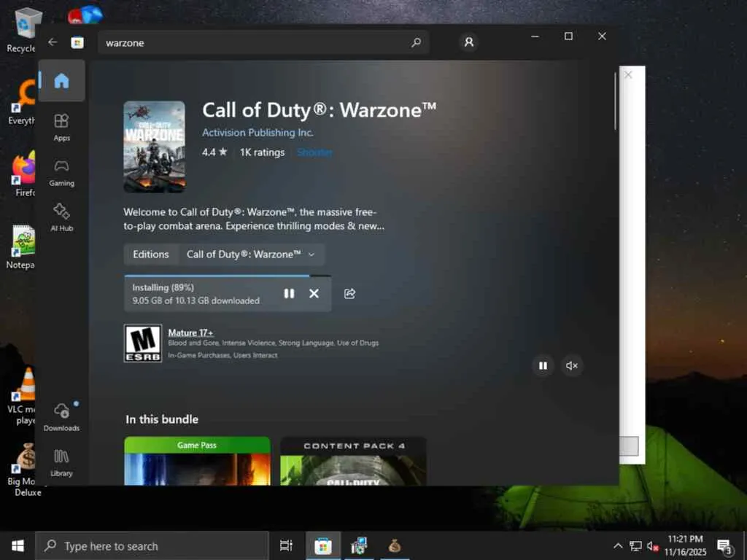
Task: Click the 1K ratings text
Action: [x=262, y=152]
